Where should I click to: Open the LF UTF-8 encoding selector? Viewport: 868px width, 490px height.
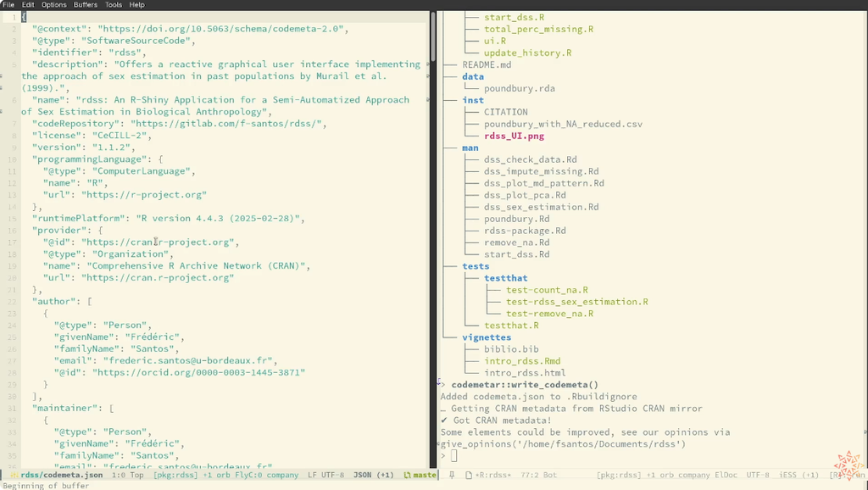pyautogui.click(x=326, y=476)
